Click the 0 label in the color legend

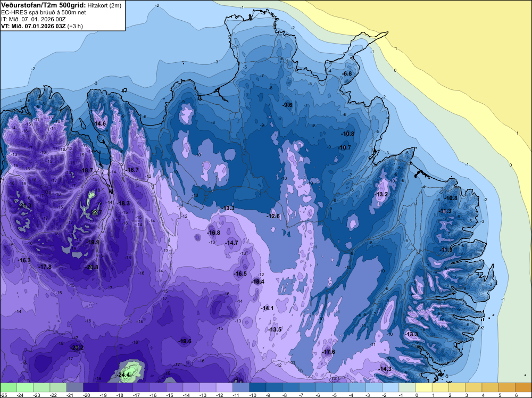416,395
